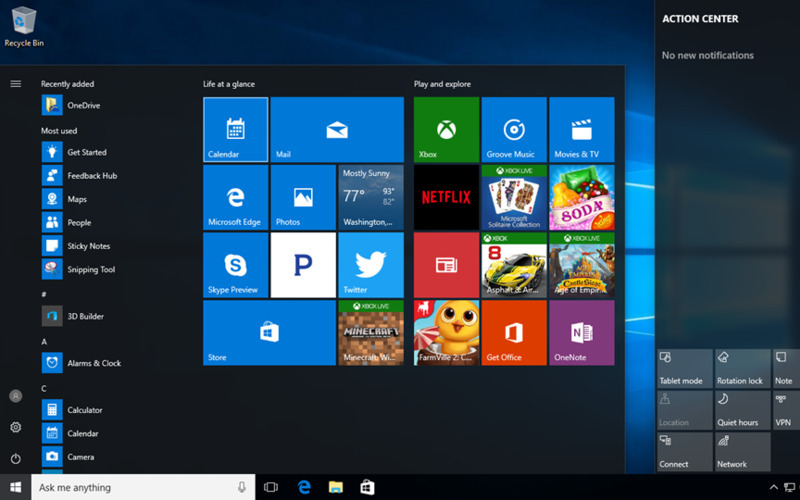Open the Note quick action
Screen dimensions: 800x500
tap(786, 368)
